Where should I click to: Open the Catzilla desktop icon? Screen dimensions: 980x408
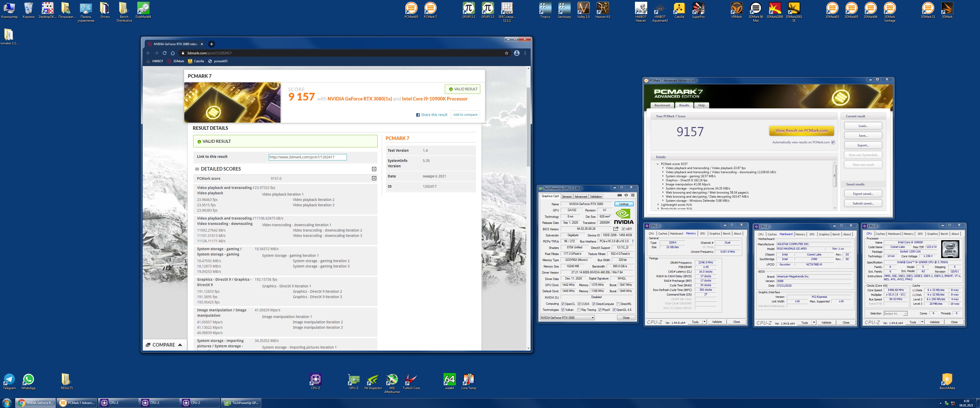click(679, 10)
